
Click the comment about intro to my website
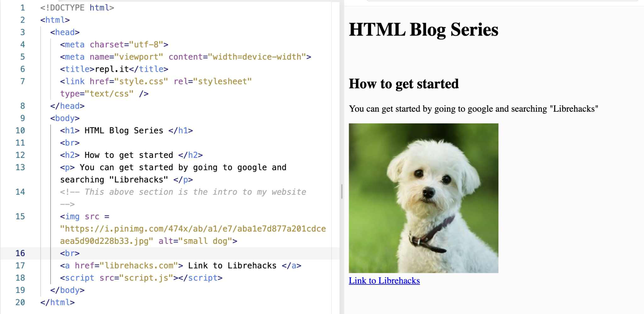click(x=183, y=192)
